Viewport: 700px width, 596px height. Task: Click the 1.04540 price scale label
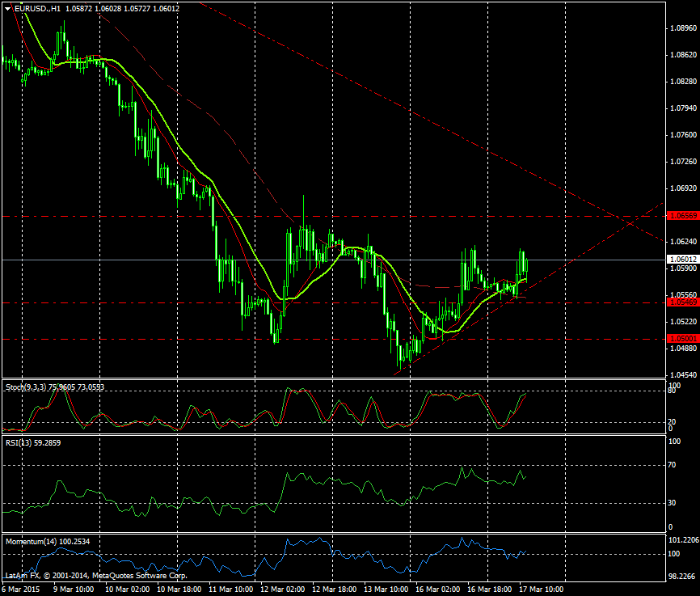click(x=683, y=375)
